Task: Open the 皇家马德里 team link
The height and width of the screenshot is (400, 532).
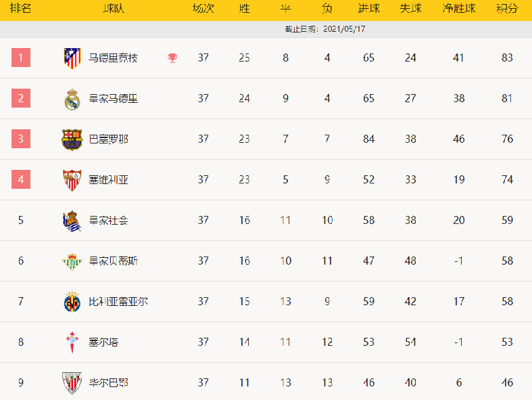Action: pos(114,99)
